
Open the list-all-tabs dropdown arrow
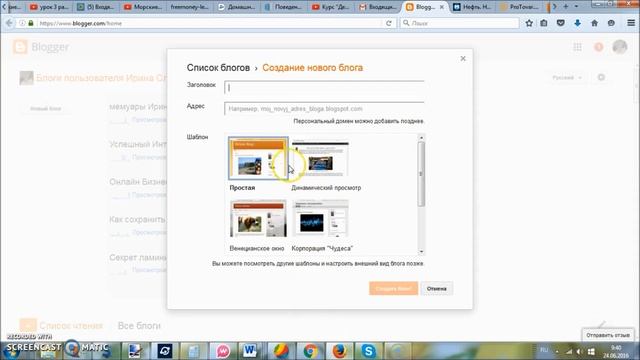(576, 7)
